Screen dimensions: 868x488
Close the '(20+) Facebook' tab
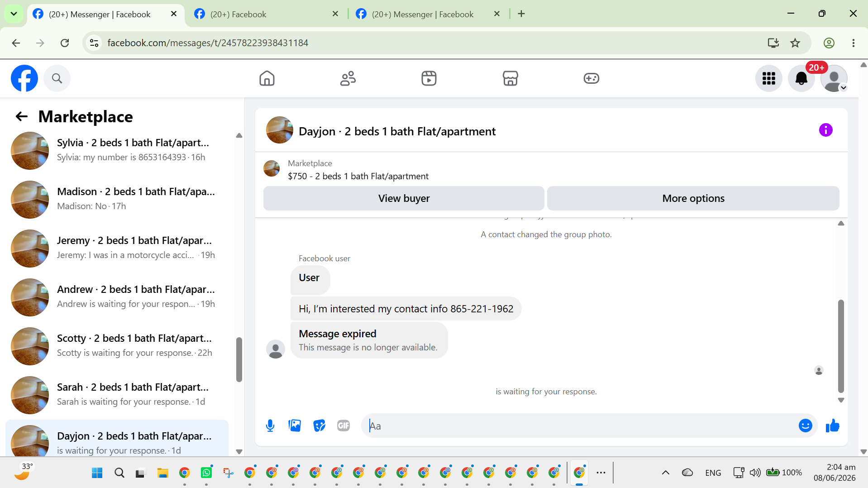pos(335,14)
